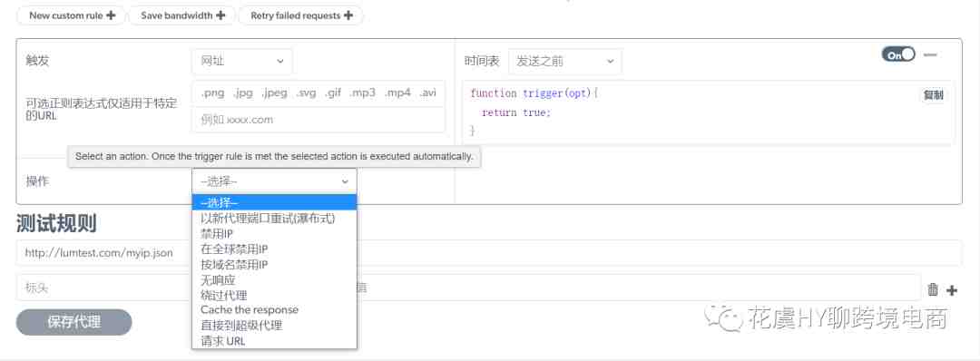Add the Save bandwidth preset rule
The height and width of the screenshot is (361, 980).
click(x=181, y=15)
